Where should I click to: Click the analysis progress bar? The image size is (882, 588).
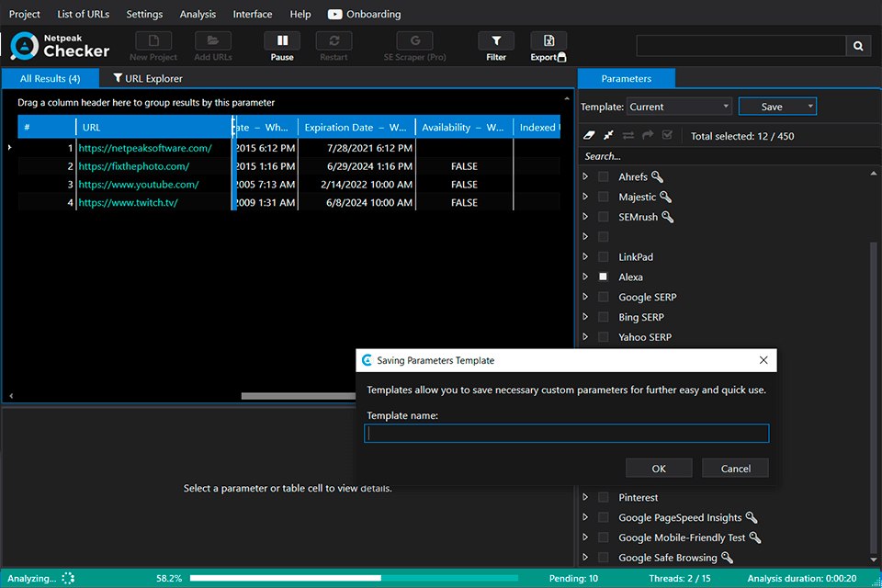354,578
